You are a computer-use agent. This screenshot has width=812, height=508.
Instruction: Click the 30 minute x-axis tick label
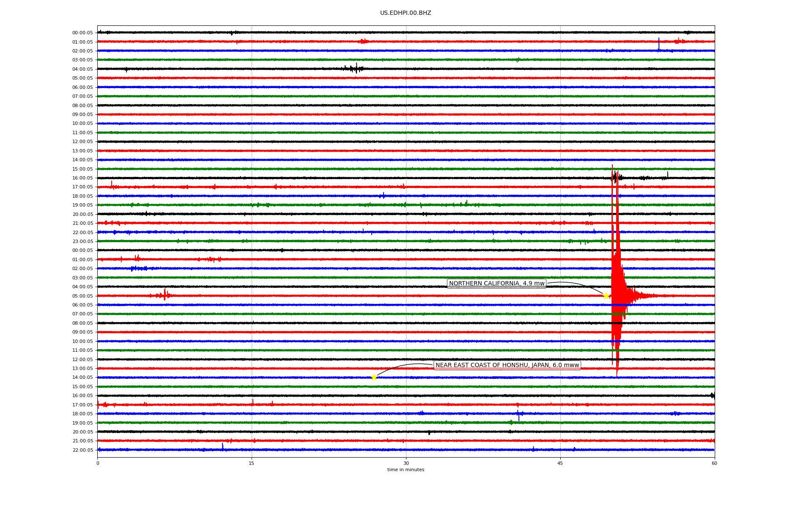click(406, 463)
